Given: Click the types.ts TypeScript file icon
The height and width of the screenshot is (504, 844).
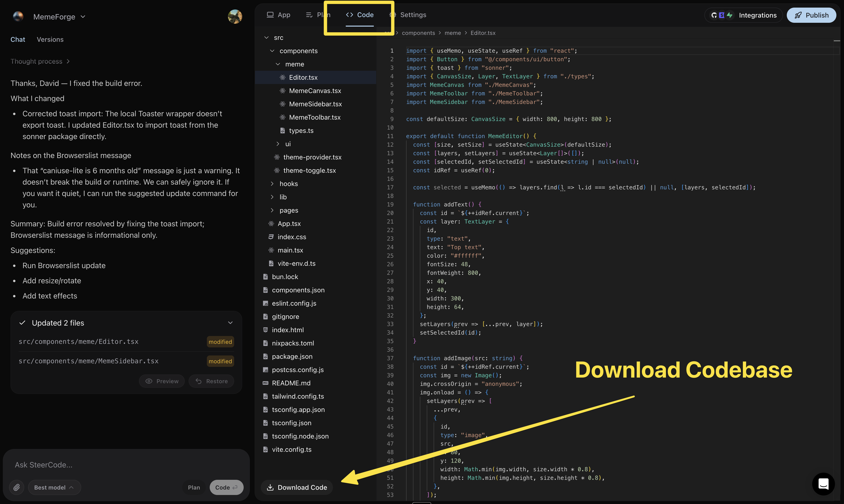Looking at the screenshot, I should [x=283, y=131].
